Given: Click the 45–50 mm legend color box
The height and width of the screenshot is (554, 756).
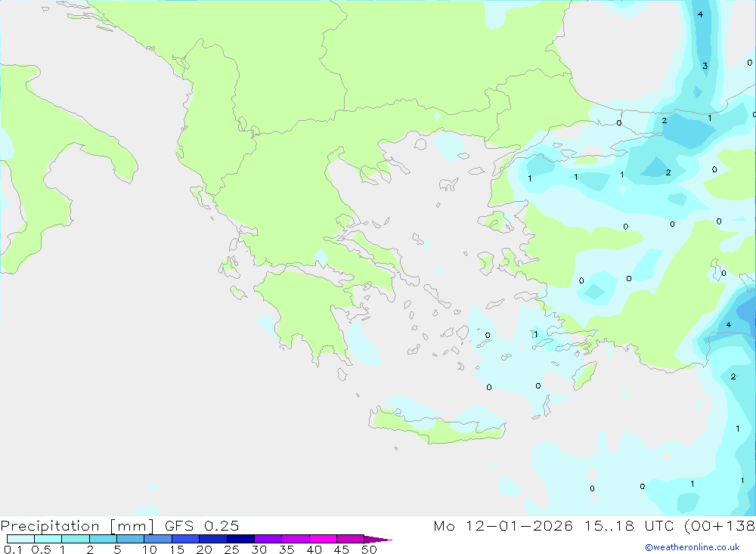Looking at the screenshot, I should 350,539.
